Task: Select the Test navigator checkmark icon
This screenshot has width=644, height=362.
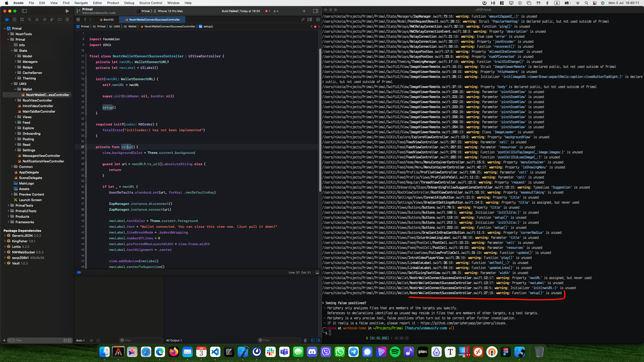Action: click(x=45, y=19)
